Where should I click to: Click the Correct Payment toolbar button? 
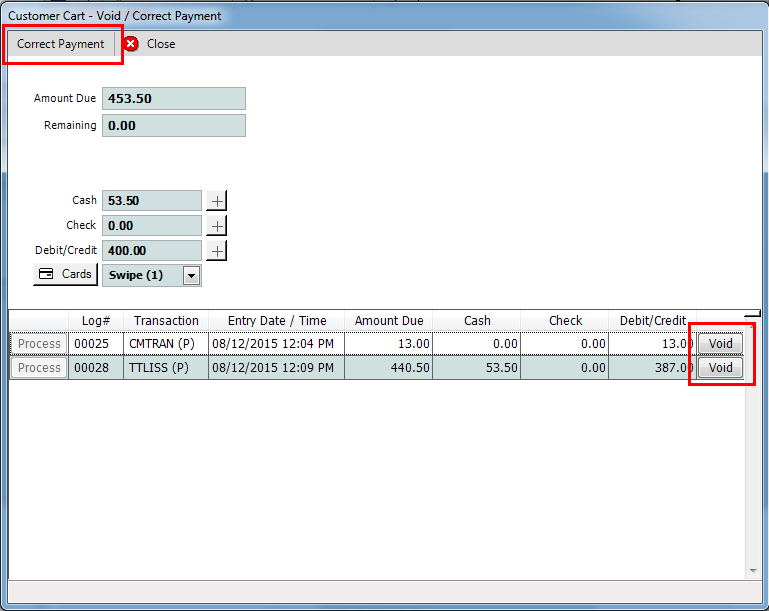(61, 44)
